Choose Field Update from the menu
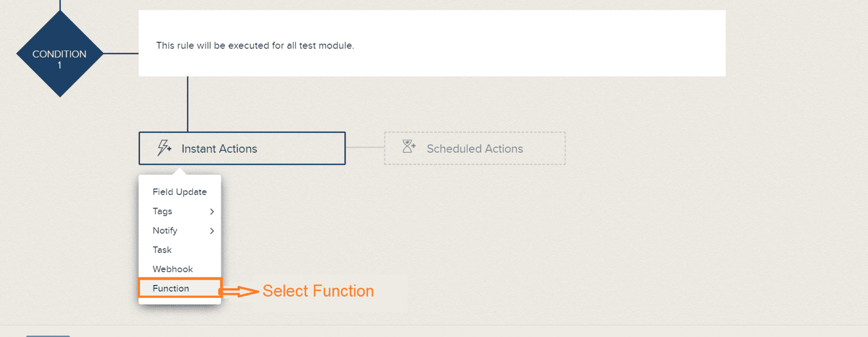 180,192
